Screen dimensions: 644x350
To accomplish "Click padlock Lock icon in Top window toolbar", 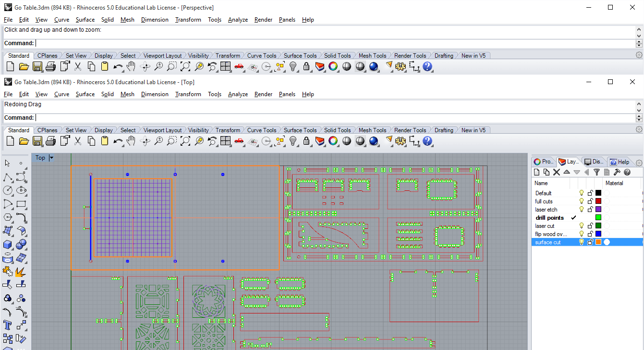I will point(306,141).
